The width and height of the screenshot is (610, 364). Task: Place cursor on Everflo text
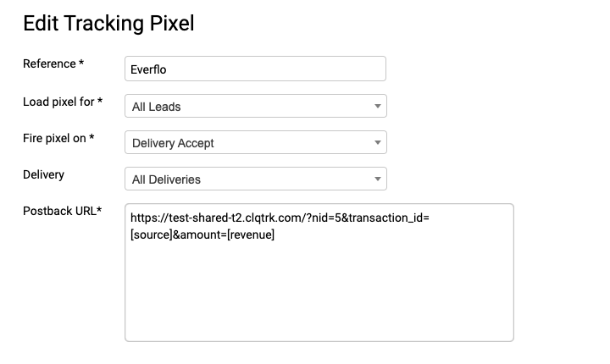[x=148, y=69]
